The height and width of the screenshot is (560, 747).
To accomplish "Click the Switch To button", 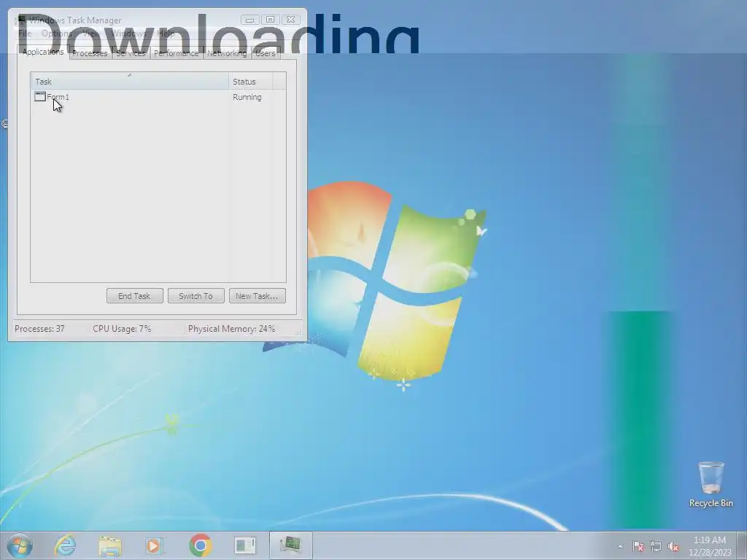I will pyautogui.click(x=196, y=296).
